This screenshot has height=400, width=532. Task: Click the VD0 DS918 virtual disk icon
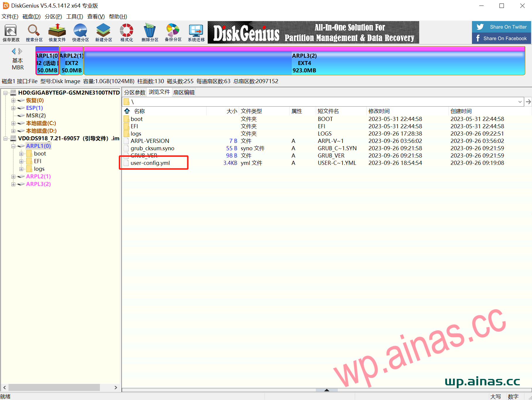pos(13,138)
